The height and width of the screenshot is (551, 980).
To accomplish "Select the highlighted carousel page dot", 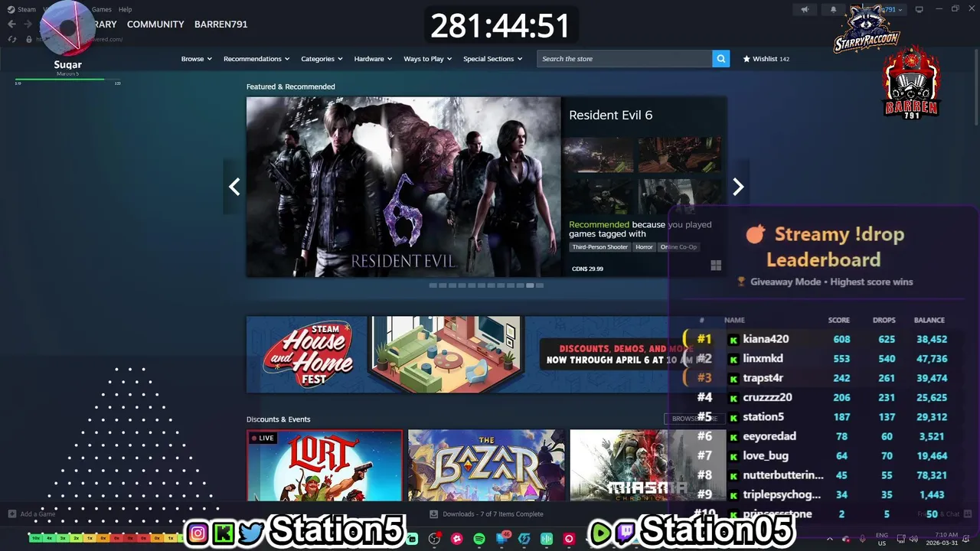I will [x=530, y=285].
